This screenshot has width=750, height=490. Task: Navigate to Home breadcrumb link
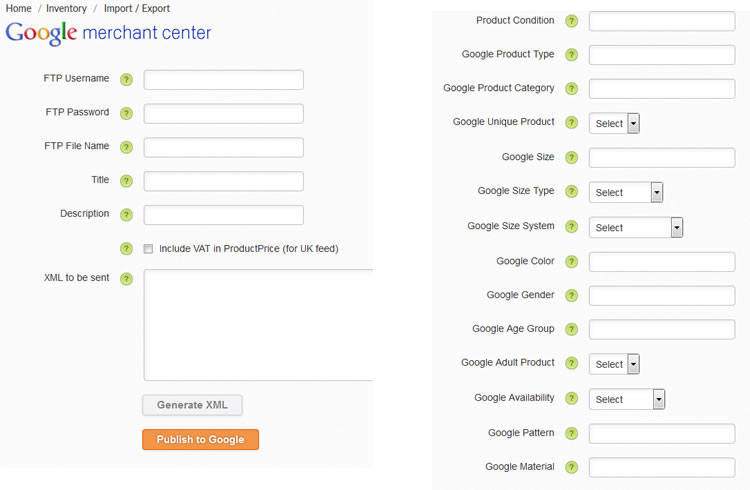[x=18, y=8]
